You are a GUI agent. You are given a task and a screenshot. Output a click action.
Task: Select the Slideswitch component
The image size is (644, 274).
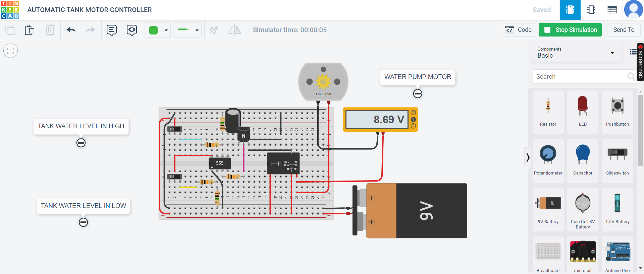[618, 161]
